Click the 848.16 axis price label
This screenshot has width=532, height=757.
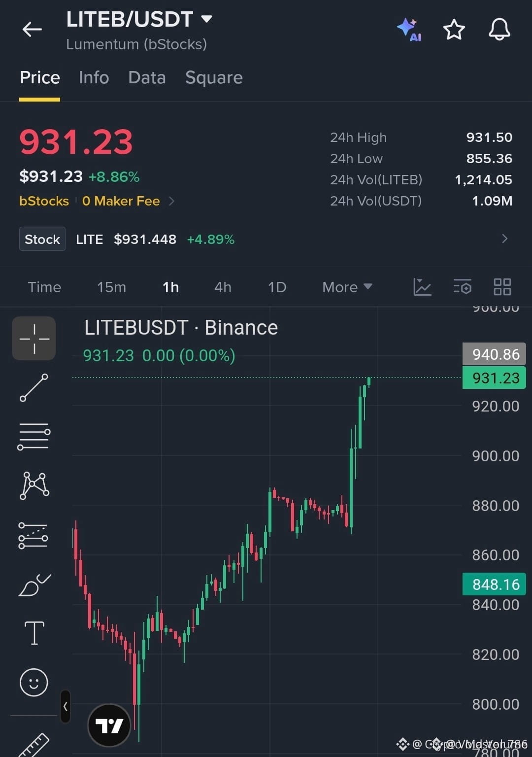(495, 584)
